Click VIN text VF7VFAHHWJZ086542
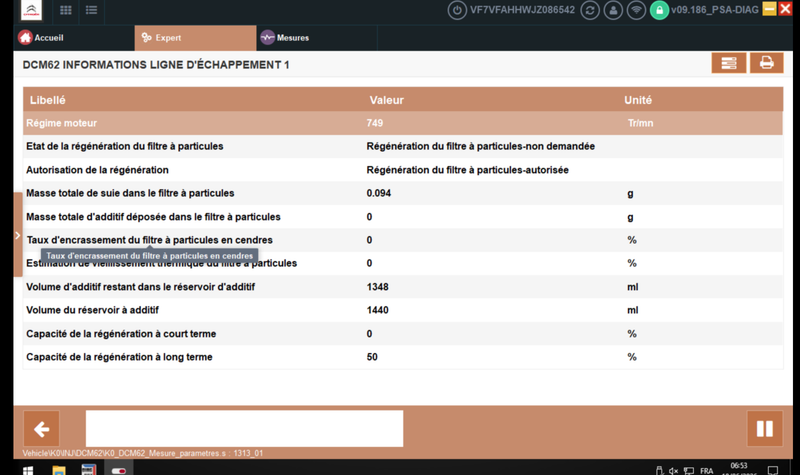The width and height of the screenshot is (800, 475). coord(522,10)
